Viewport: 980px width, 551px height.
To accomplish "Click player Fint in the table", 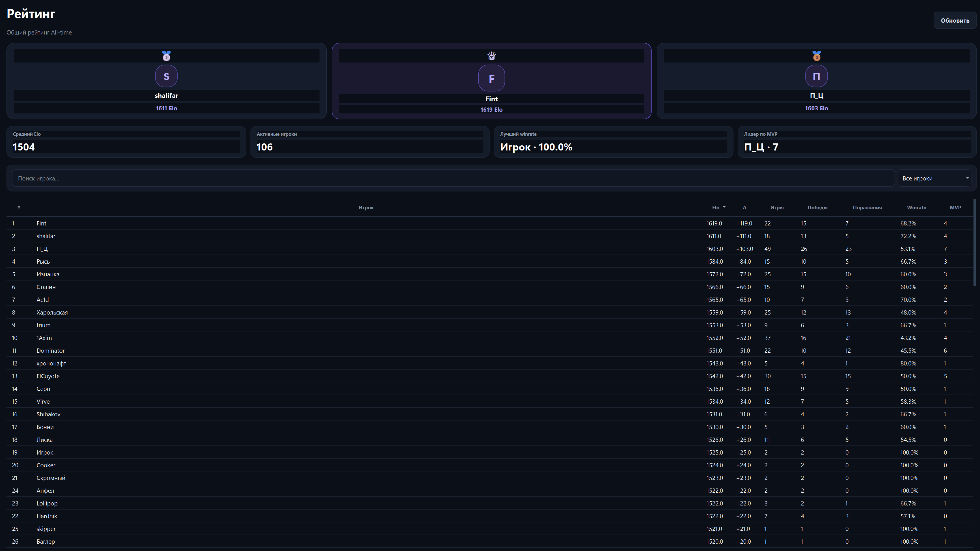I will pos(41,223).
